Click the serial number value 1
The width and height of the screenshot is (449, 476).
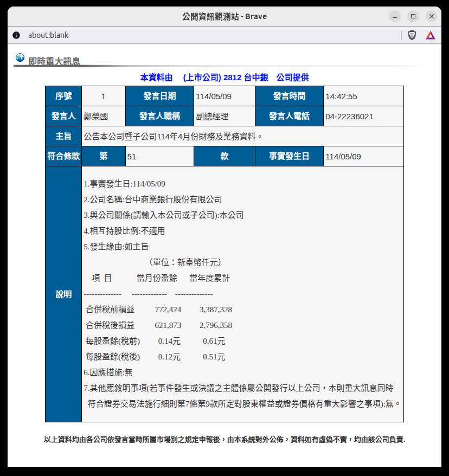tap(103, 97)
